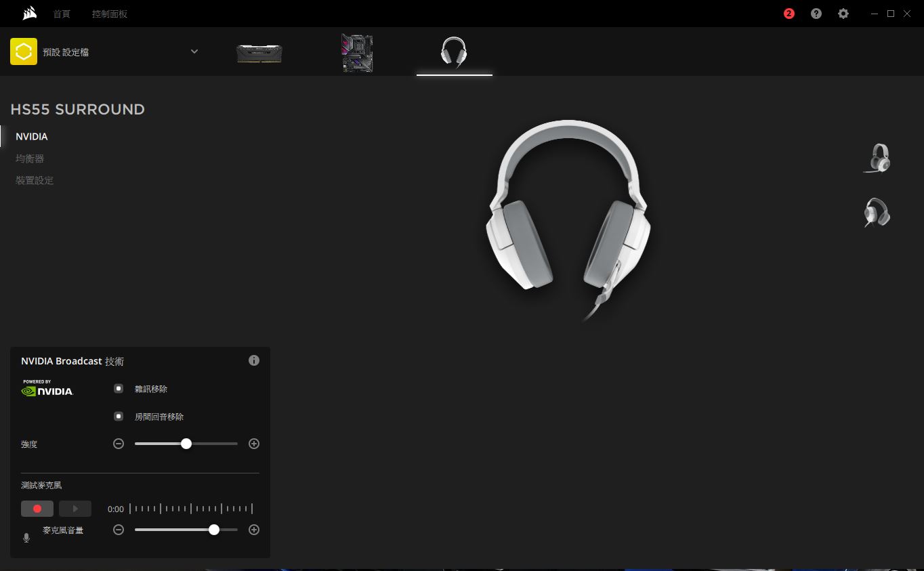924x571 pixels.
Task: Start microphone test recording
Action: [37, 509]
